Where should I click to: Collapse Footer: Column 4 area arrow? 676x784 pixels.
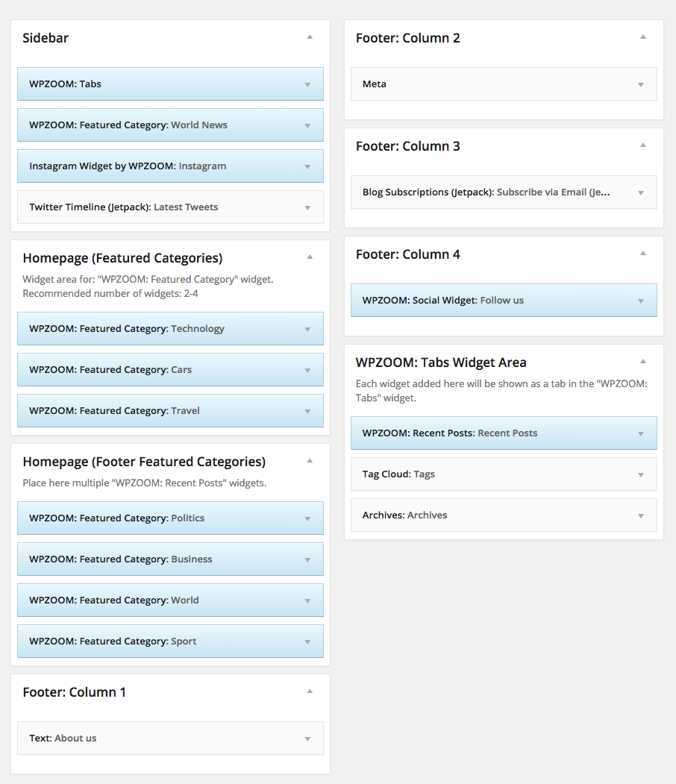pyautogui.click(x=643, y=254)
